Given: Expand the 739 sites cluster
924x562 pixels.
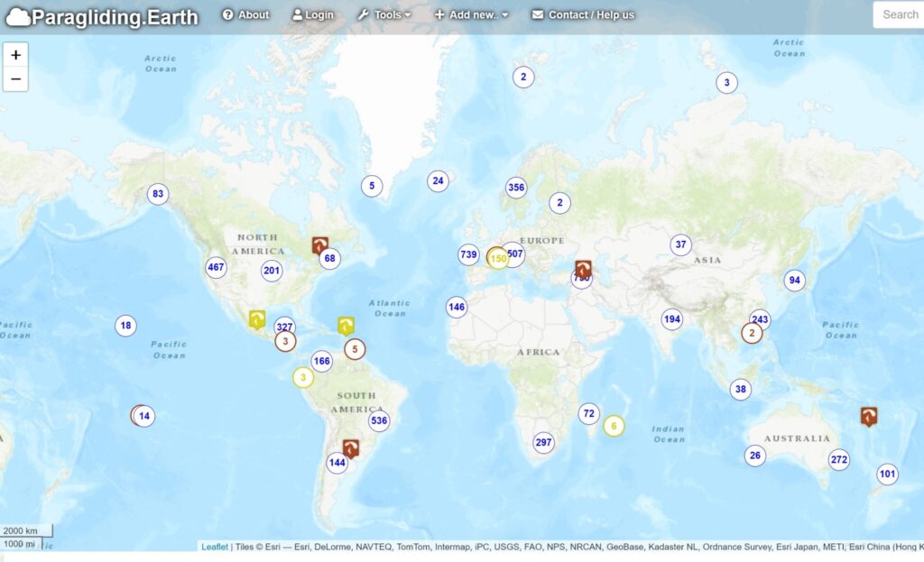Looking at the screenshot, I should click(x=468, y=254).
